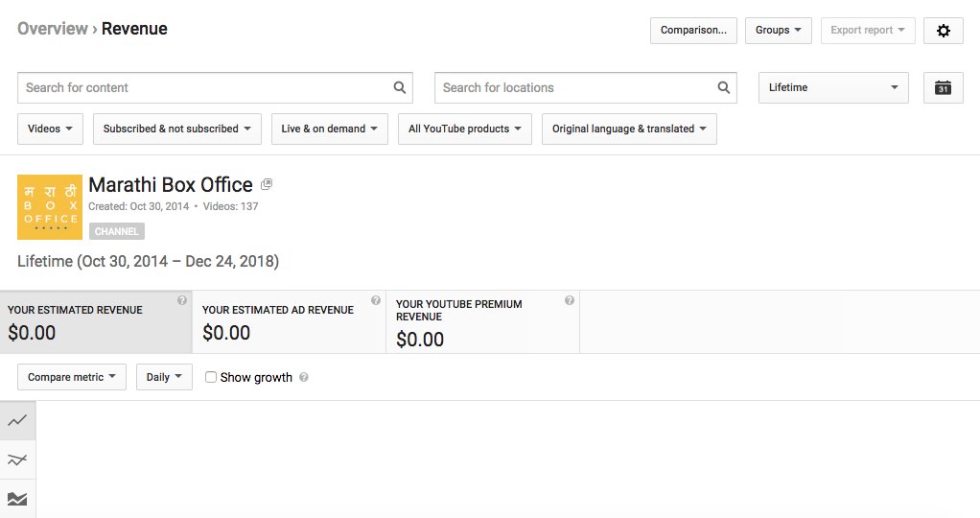Click the CHANNEL badge label
This screenshot has height=518, width=980.
click(117, 231)
